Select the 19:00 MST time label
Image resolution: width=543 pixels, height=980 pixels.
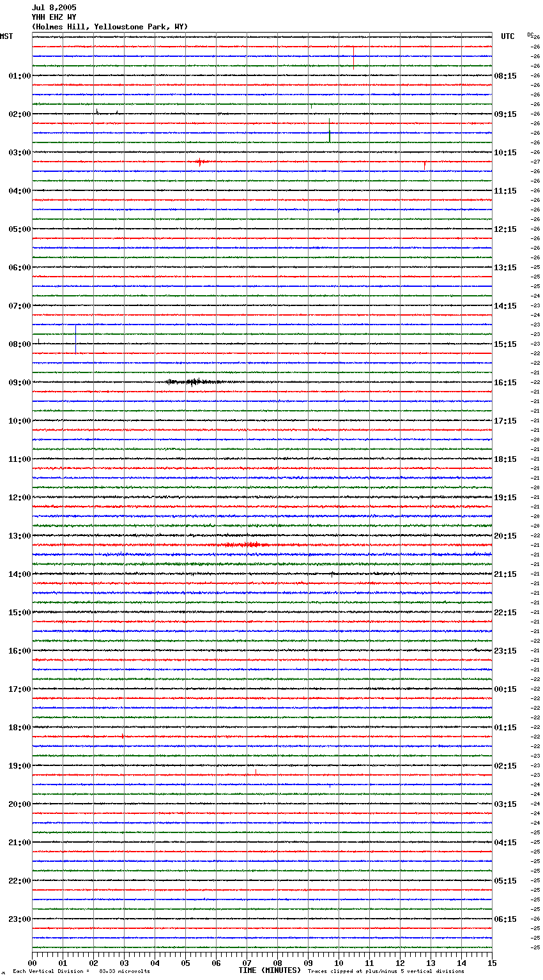click(x=20, y=766)
